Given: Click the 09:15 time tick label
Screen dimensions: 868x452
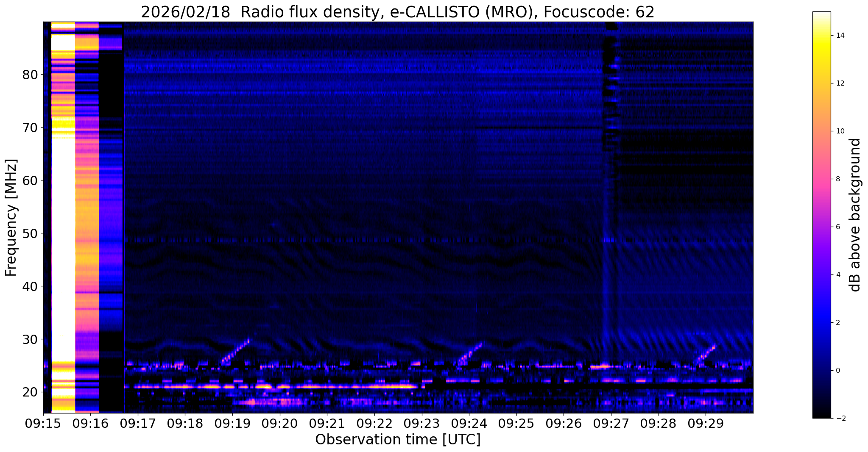Looking at the screenshot, I should point(43,423).
